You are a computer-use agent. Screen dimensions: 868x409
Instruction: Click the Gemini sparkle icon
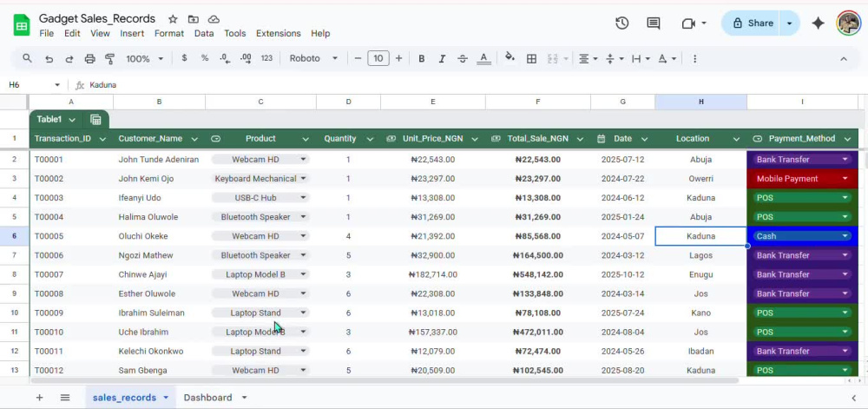[x=818, y=23]
